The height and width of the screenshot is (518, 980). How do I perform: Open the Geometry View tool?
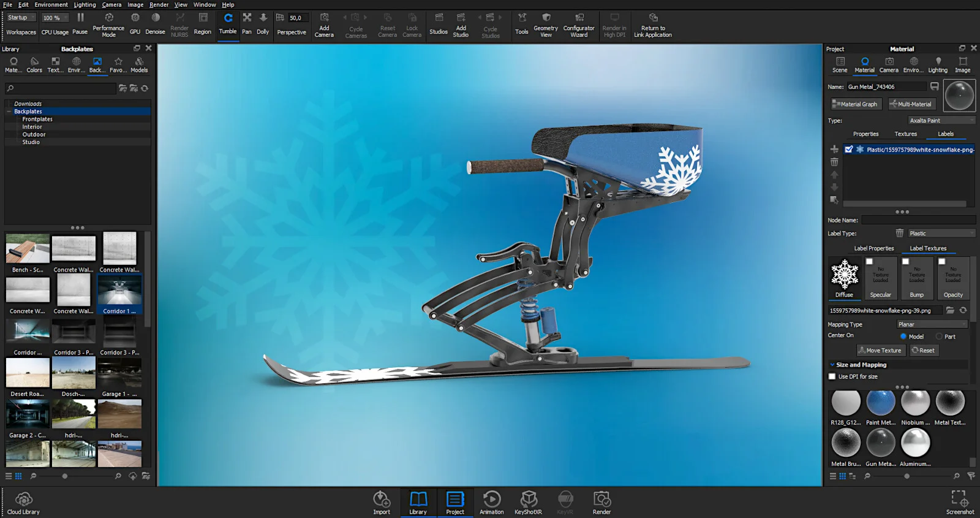tap(545, 25)
